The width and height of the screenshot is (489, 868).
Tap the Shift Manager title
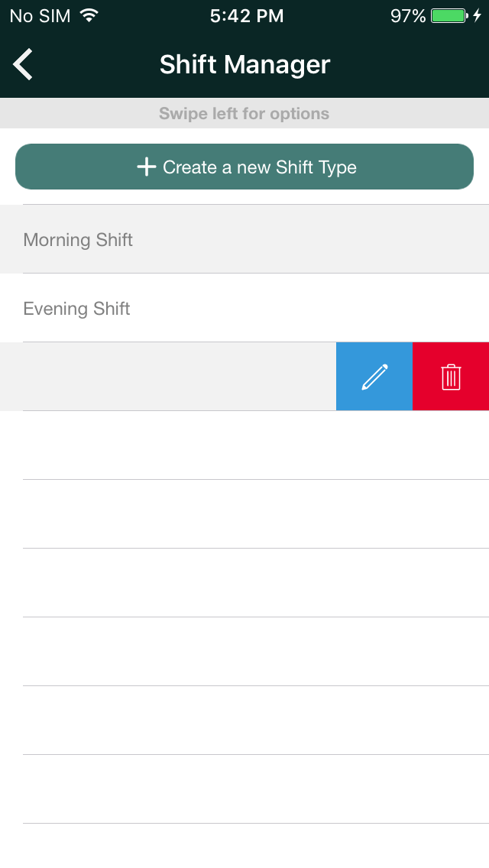244,64
